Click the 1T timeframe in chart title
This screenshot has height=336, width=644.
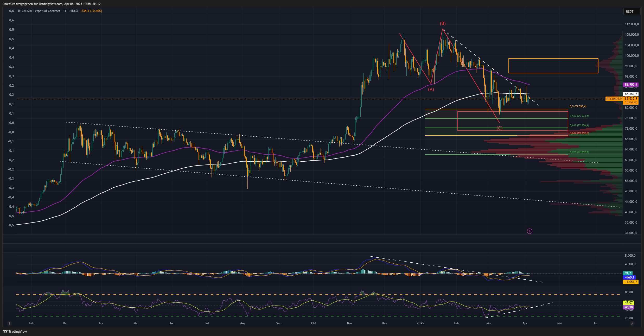tap(65, 11)
